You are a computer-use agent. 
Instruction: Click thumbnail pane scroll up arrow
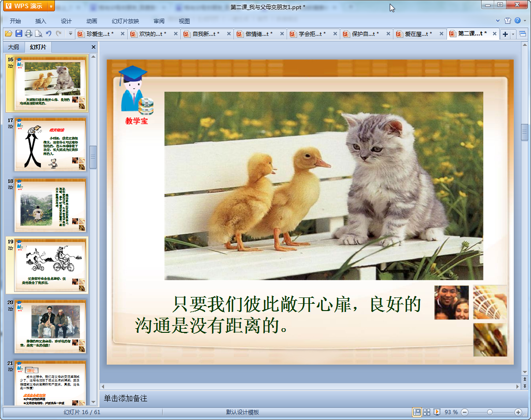[94, 57]
